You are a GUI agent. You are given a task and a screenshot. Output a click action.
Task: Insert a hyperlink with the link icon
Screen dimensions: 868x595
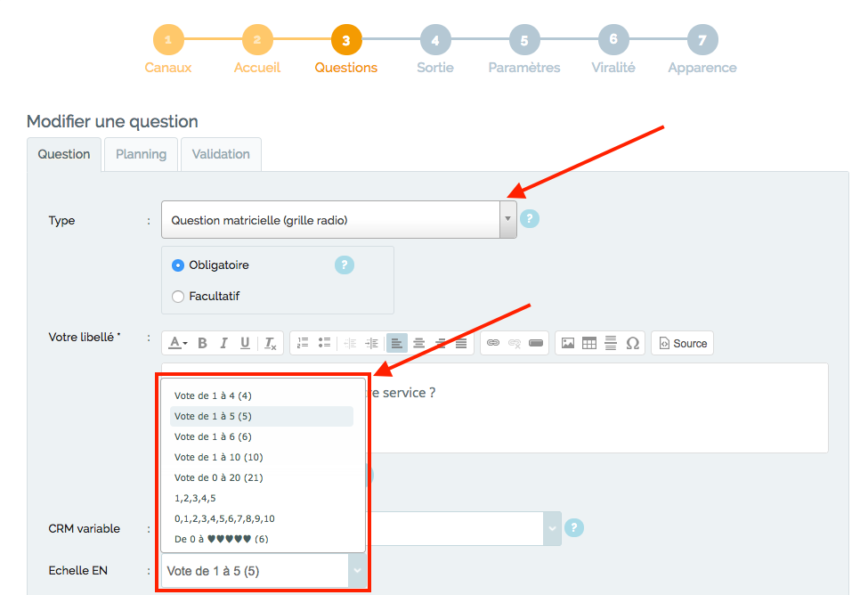[x=493, y=343]
